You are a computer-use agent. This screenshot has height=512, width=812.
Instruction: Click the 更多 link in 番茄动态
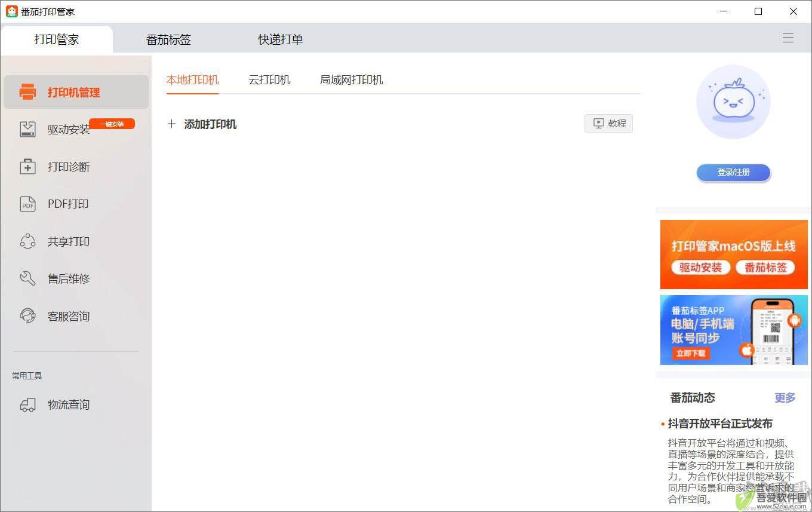(x=785, y=398)
